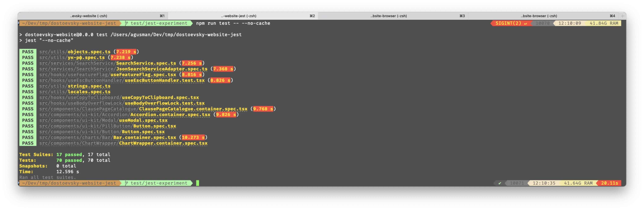Click the green cursor block at the prompt

197,183
